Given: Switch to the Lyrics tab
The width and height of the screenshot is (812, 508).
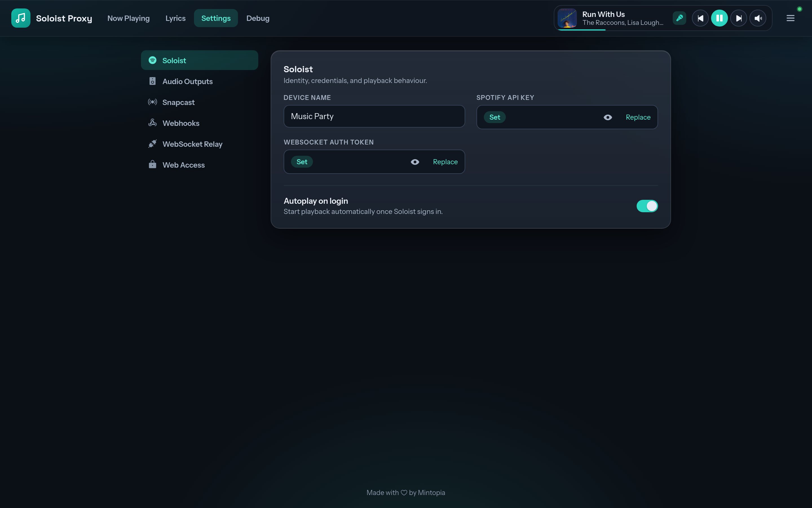Looking at the screenshot, I should [x=175, y=18].
